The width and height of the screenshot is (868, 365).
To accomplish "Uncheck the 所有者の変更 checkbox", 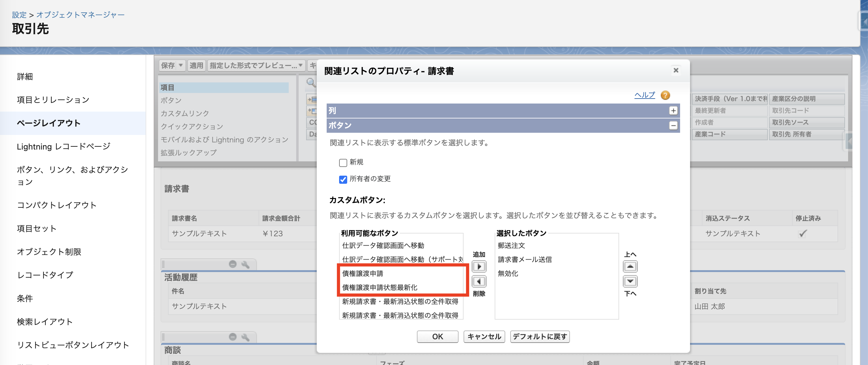I will pyautogui.click(x=343, y=179).
